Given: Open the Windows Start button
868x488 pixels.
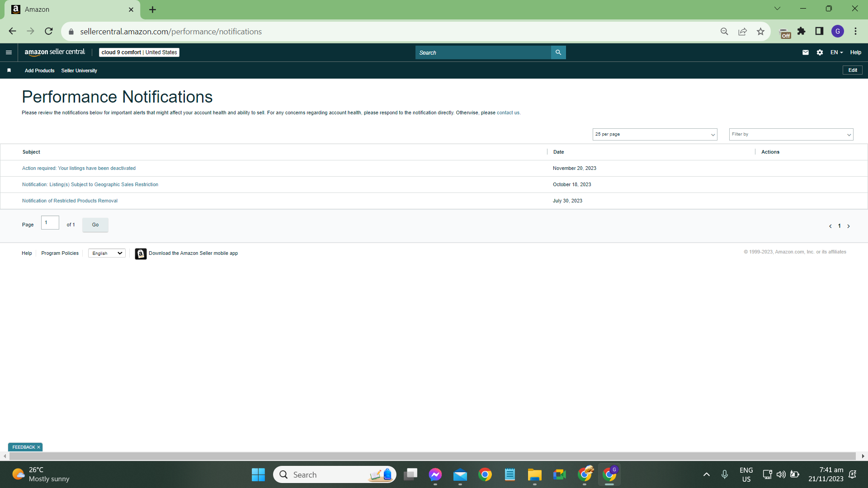Looking at the screenshot, I should [258, 474].
